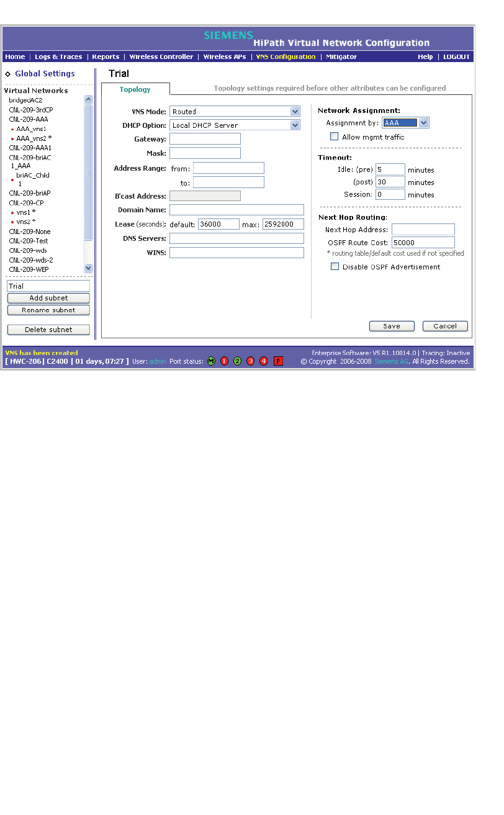Select CNL-209-WEP network
Image resolution: width=504 pixels, height=815 pixels.
pos(29,269)
